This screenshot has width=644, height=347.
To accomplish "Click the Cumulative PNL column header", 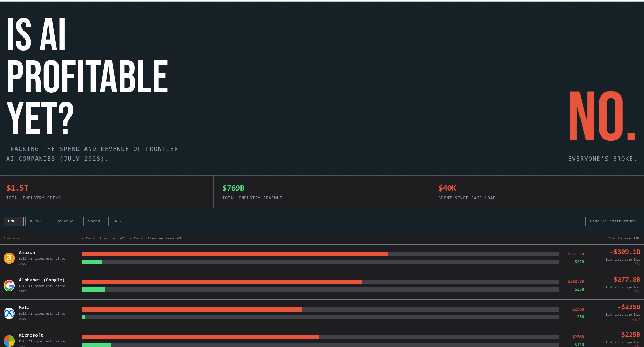I will point(624,239).
